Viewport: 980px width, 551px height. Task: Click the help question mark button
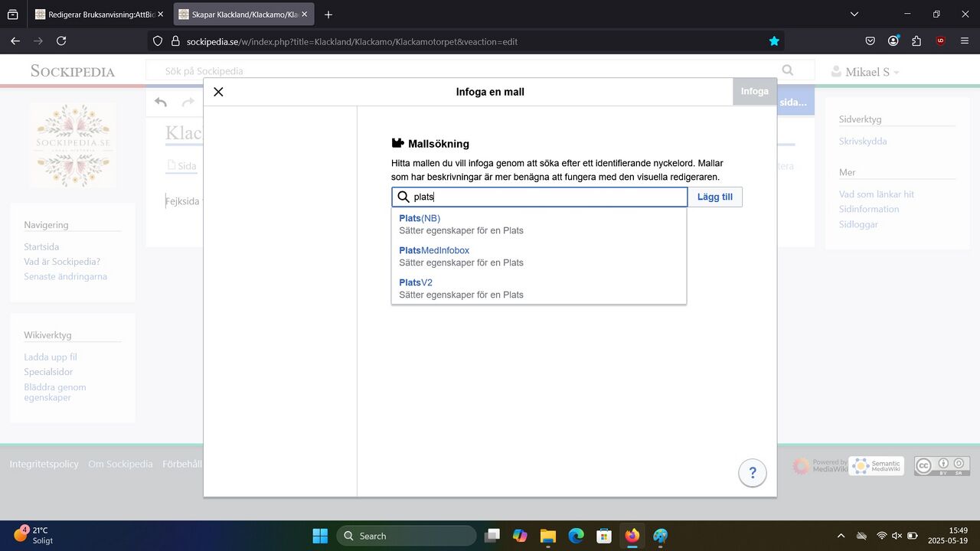point(752,473)
